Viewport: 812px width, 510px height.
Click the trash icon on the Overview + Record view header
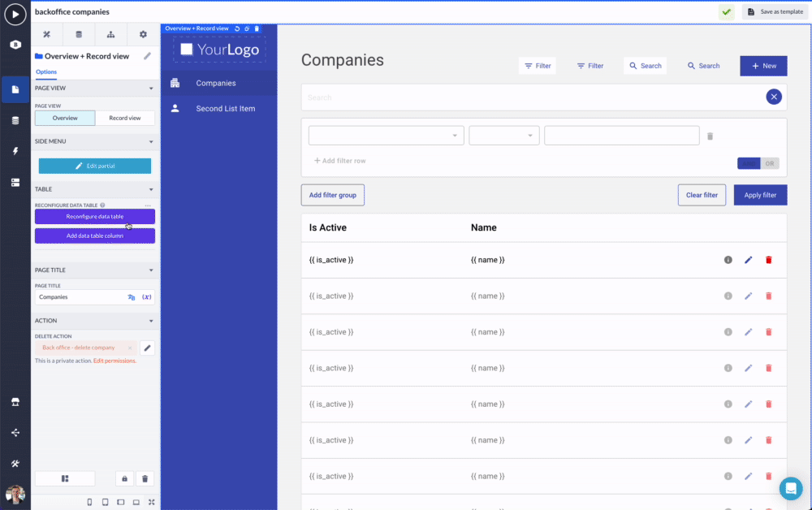(x=257, y=28)
